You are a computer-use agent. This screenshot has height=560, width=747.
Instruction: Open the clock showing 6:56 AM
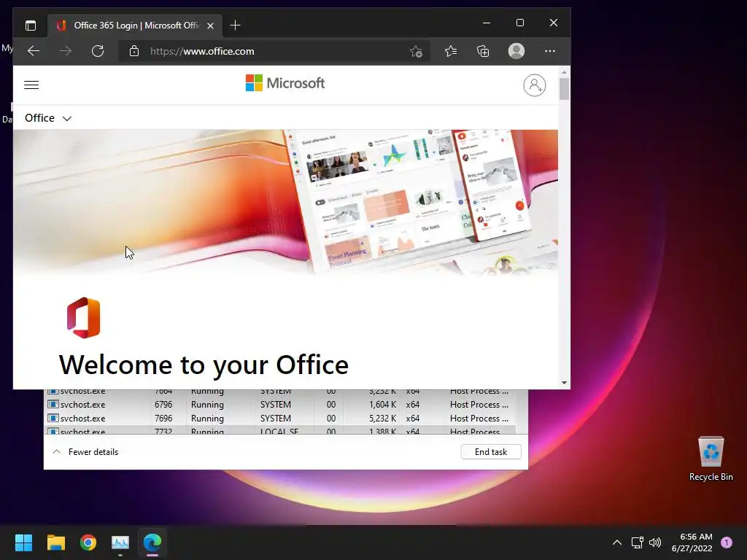692,542
